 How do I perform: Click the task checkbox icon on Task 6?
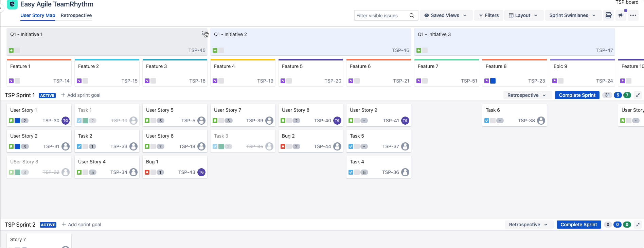click(x=487, y=121)
